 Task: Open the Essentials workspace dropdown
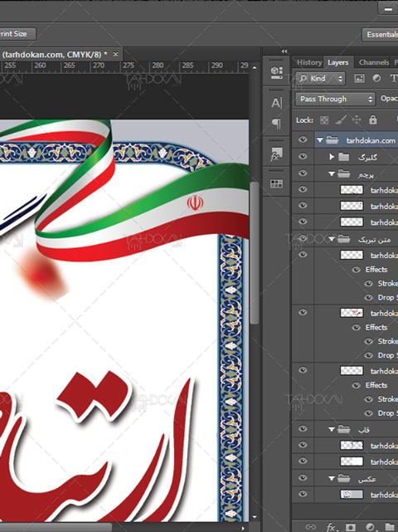tap(380, 35)
